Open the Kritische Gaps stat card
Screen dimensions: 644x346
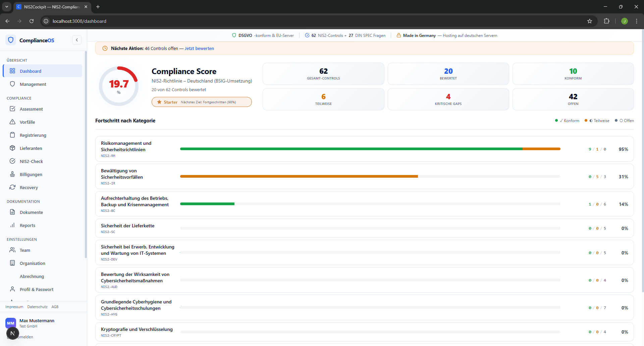(x=448, y=99)
